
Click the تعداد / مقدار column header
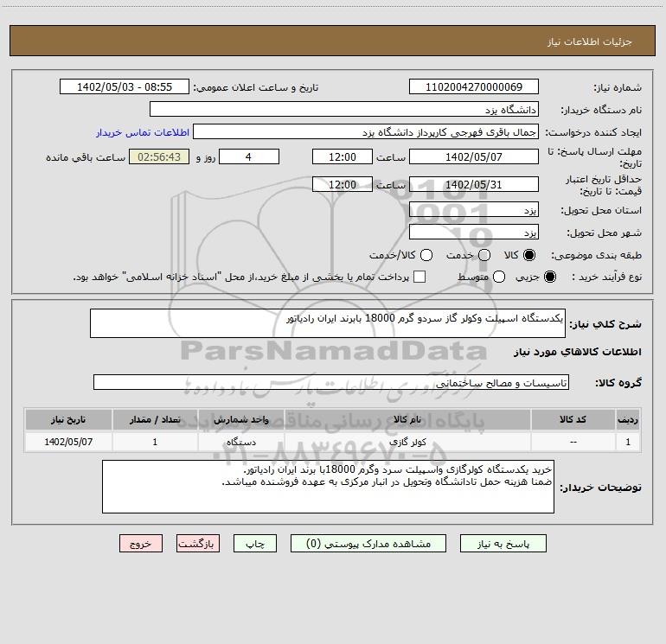[155, 419]
